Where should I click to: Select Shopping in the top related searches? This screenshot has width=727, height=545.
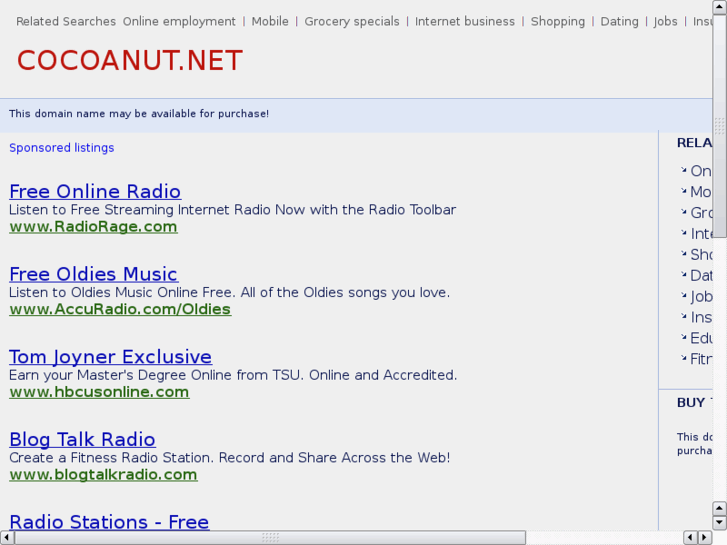[558, 22]
